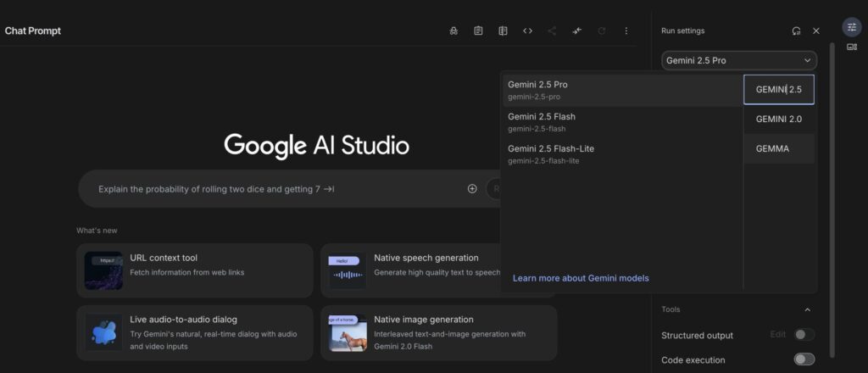The width and height of the screenshot is (868, 373).
Task: Toggle the Code execution switch
Action: tap(804, 359)
